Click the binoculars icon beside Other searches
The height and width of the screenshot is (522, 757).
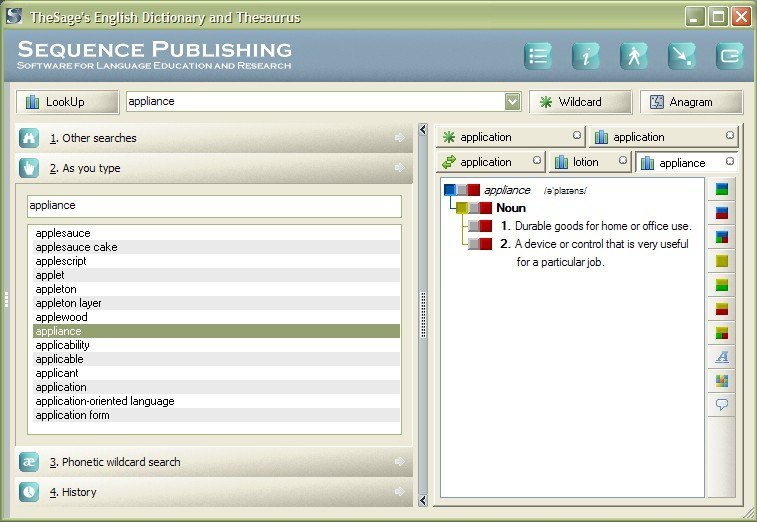pos(29,138)
